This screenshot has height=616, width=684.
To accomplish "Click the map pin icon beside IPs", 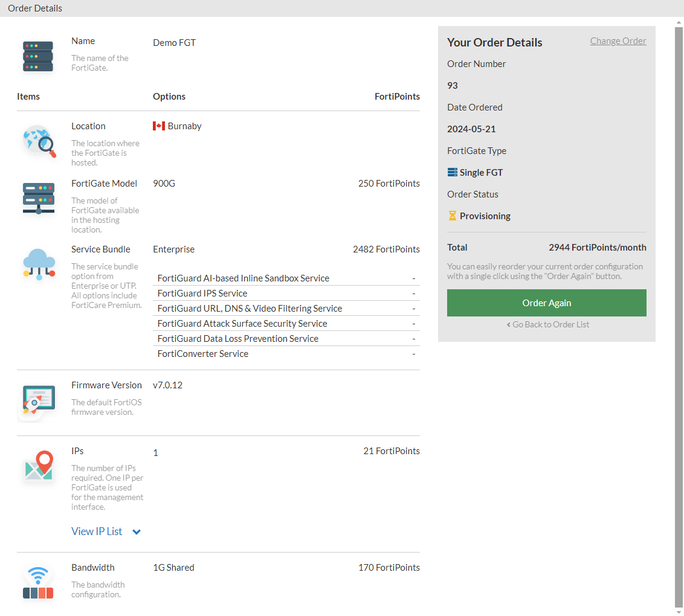I will click(x=37, y=466).
